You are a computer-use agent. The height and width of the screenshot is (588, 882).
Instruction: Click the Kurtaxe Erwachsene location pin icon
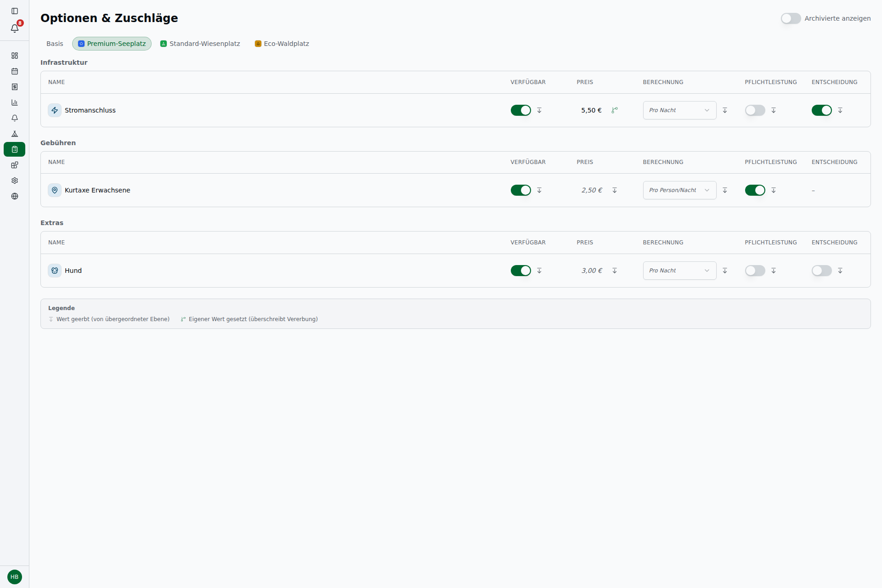pos(55,190)
